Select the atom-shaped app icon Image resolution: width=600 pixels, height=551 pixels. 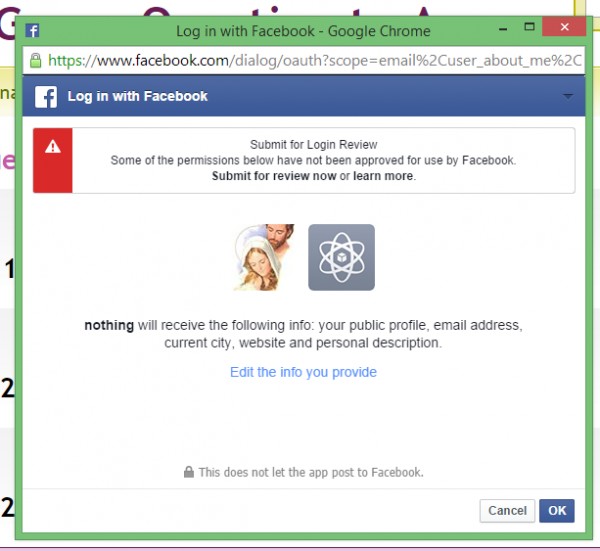341,257
